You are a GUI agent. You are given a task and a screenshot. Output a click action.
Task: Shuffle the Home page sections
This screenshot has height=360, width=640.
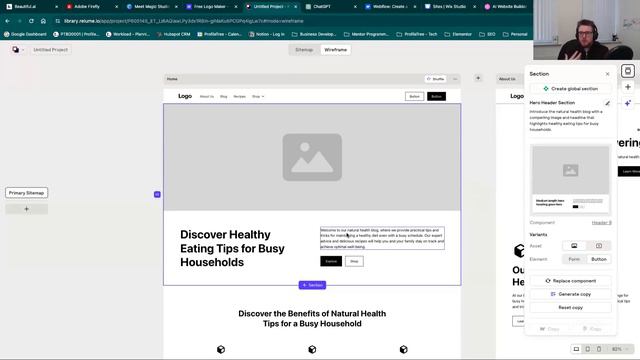click(435, 79)
